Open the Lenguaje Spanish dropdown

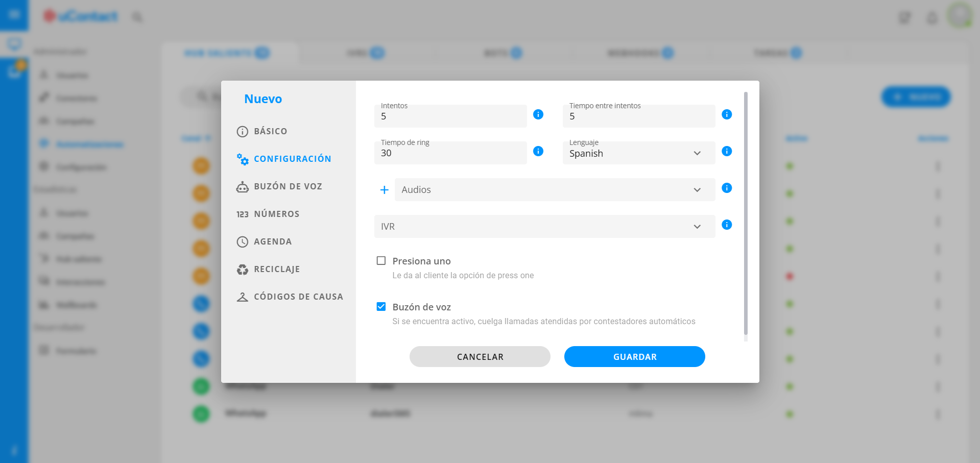pos(639,153)
